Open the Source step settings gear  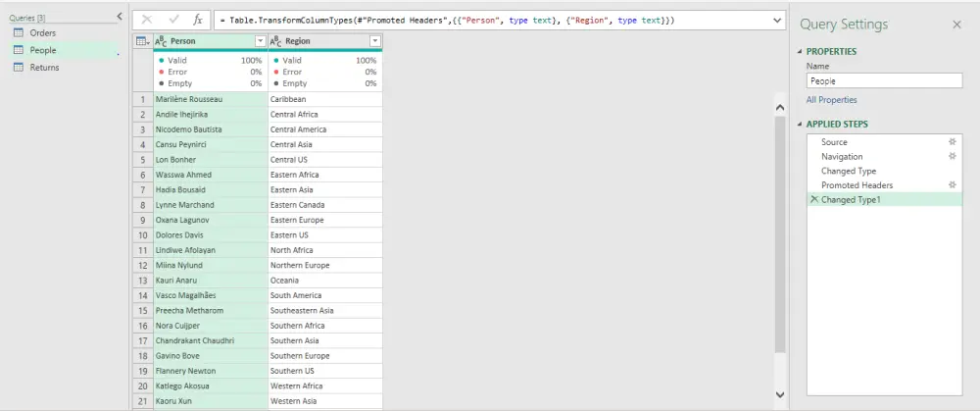tap(952, 142)
